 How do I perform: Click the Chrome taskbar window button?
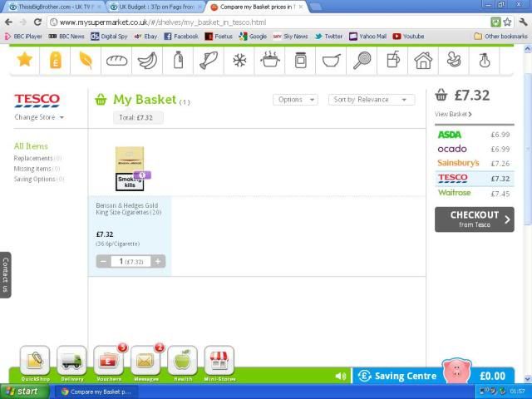coord(96,392)
